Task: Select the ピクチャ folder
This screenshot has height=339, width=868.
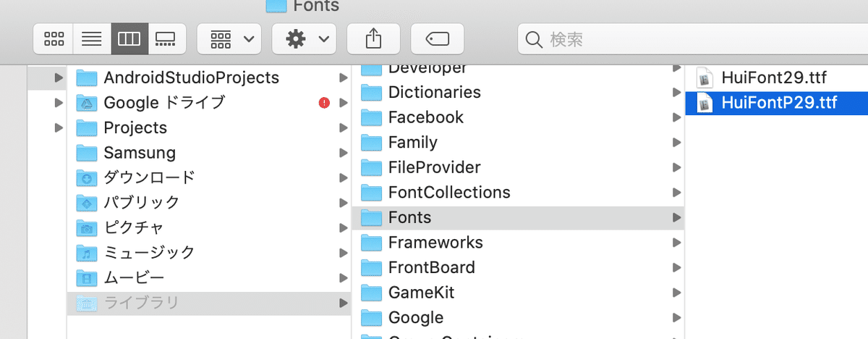Action: pos(209,227)
